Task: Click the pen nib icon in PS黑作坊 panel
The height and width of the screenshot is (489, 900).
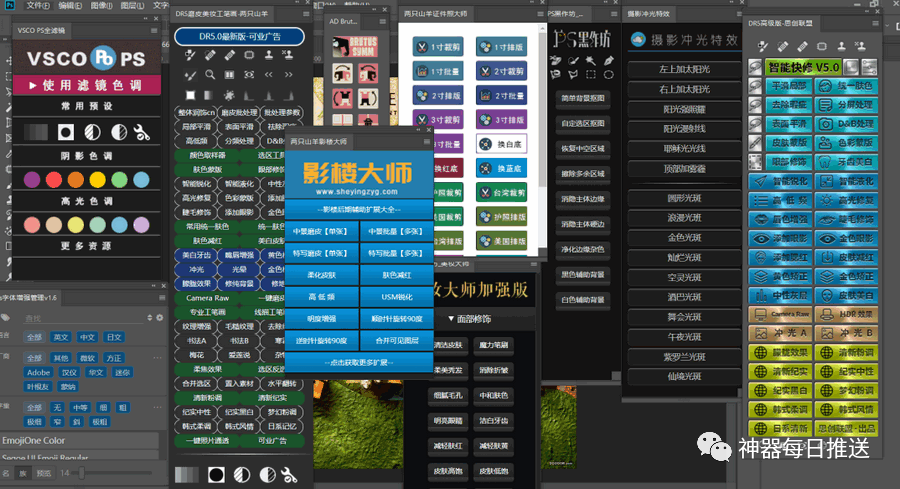Action: (609, 60)
